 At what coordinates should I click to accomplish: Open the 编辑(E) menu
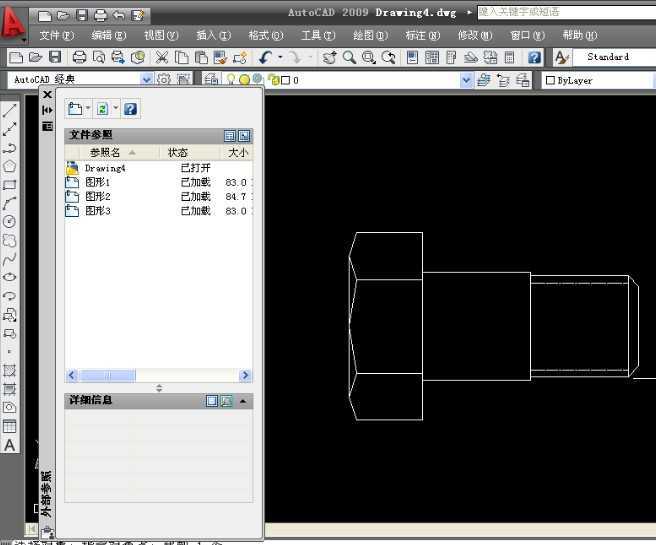pos(109,36)
